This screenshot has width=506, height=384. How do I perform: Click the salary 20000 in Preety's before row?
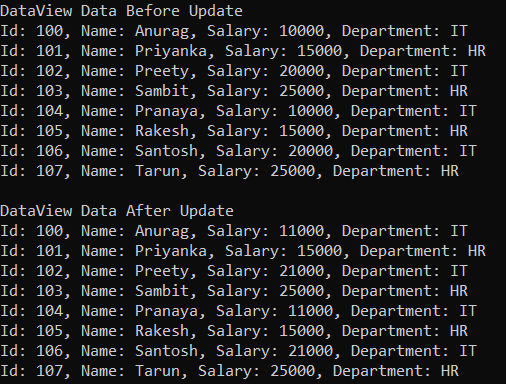tap(301, 71)
